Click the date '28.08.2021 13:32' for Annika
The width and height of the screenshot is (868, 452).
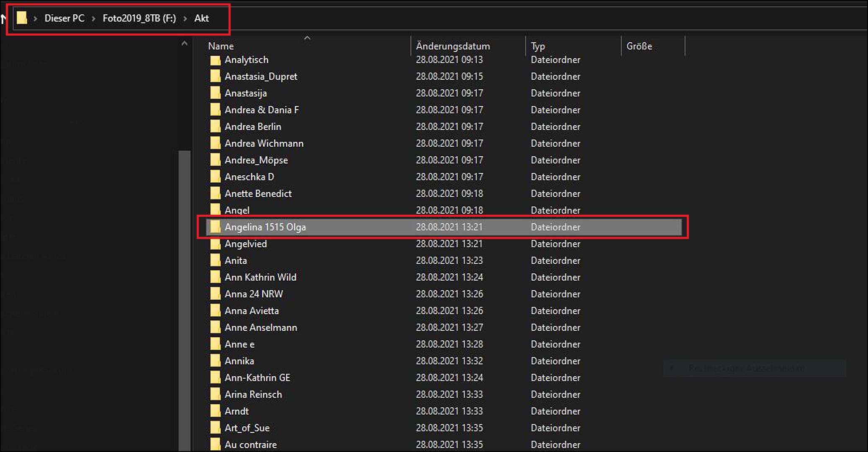(x=449, y=361)
